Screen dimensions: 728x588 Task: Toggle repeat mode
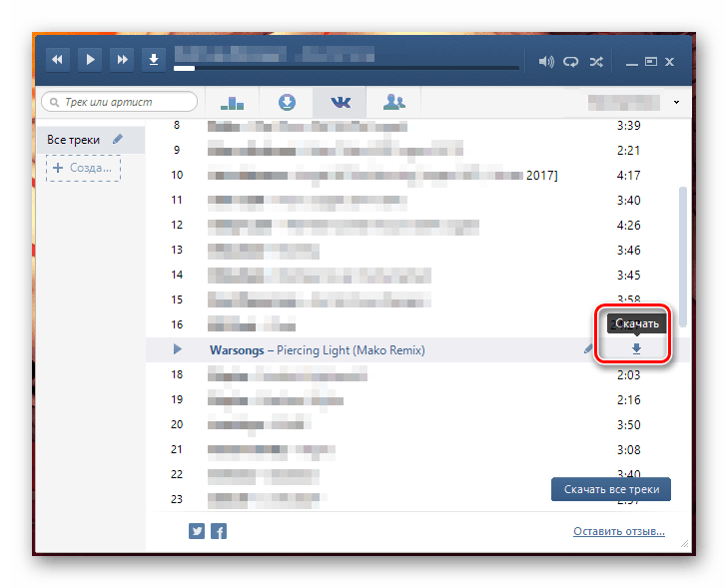coord(571,61)
